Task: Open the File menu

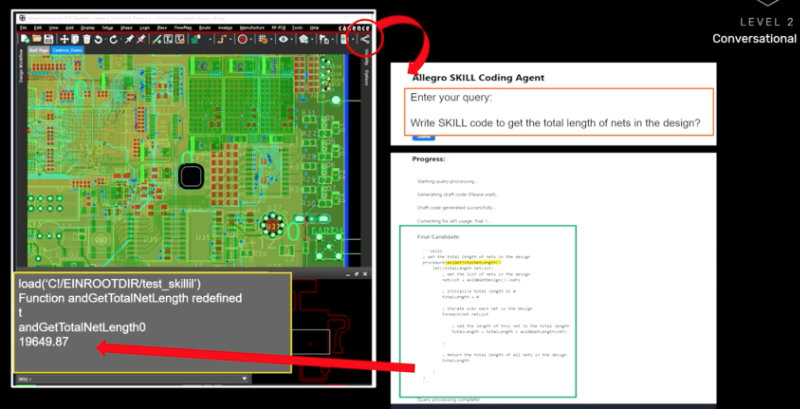Action: tap(23, 27)
